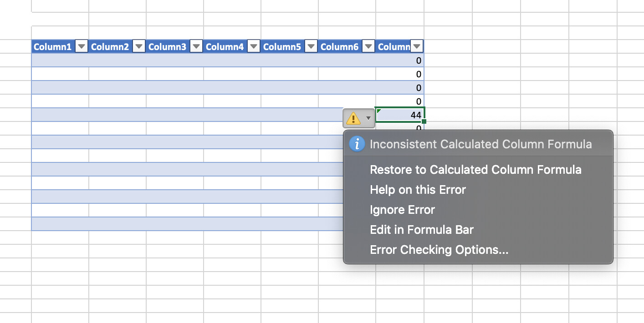Select Edit in Formula Bar
Screen dimensions: 644x323
(x=421, y=229)
